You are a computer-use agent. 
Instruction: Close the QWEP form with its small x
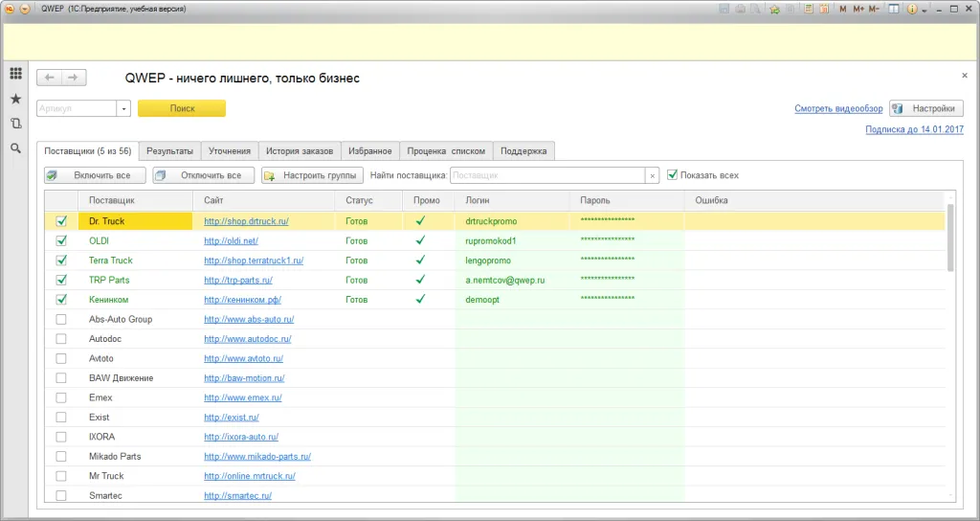[965, 75]
